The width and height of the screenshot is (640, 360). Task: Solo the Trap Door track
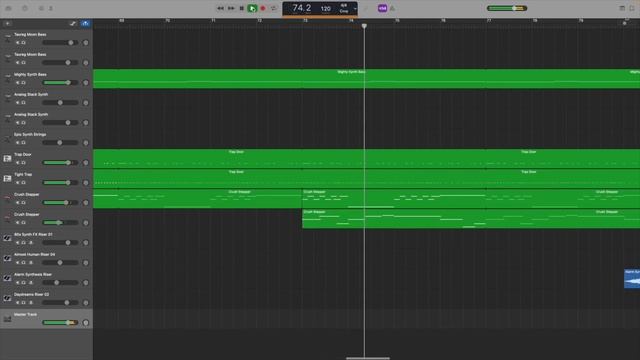[24, 162]
